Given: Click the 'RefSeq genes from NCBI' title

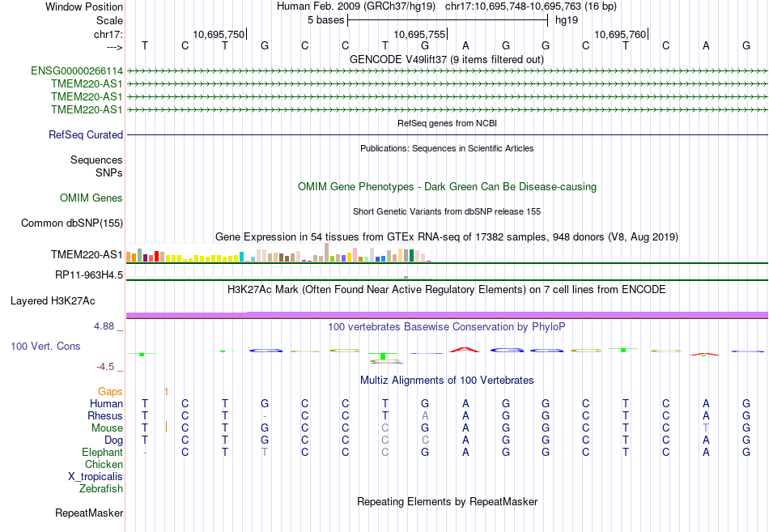Looking at the screenshot, I should click(447, 123).
